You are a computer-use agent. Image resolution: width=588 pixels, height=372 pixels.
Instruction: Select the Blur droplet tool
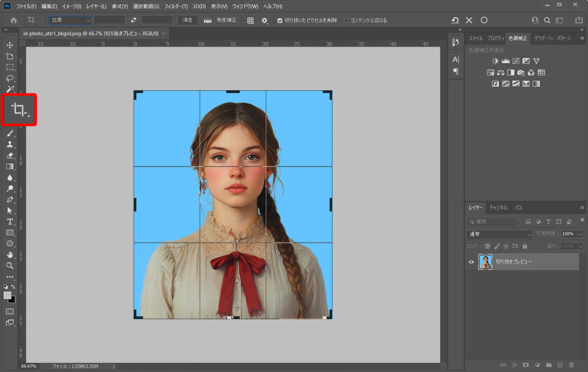coord(10,177)
